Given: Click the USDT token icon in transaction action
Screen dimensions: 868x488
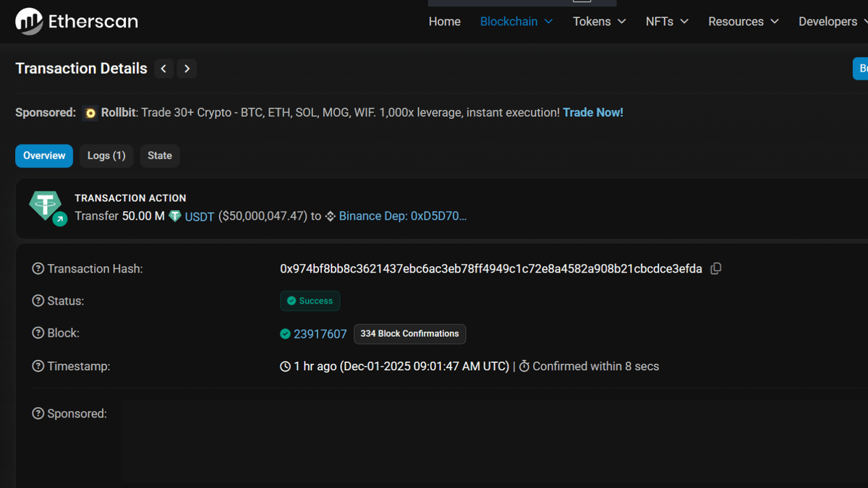Looking at the screenshot, I should [174, 216].
